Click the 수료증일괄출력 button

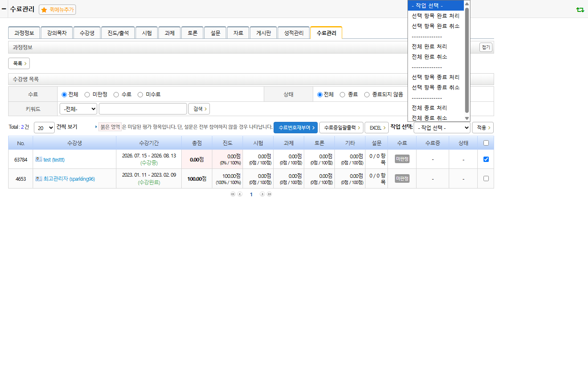(x=341, y=128)
